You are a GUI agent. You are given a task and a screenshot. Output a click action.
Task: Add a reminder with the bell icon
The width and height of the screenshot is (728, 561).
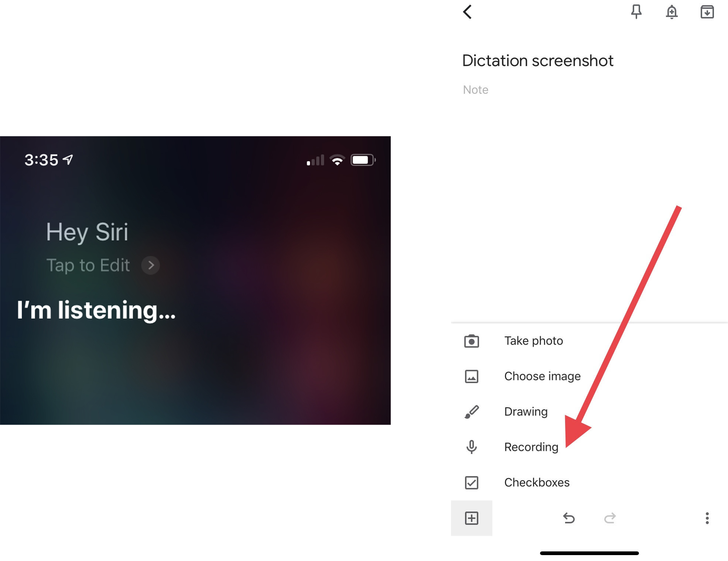(x=671, y=12)
